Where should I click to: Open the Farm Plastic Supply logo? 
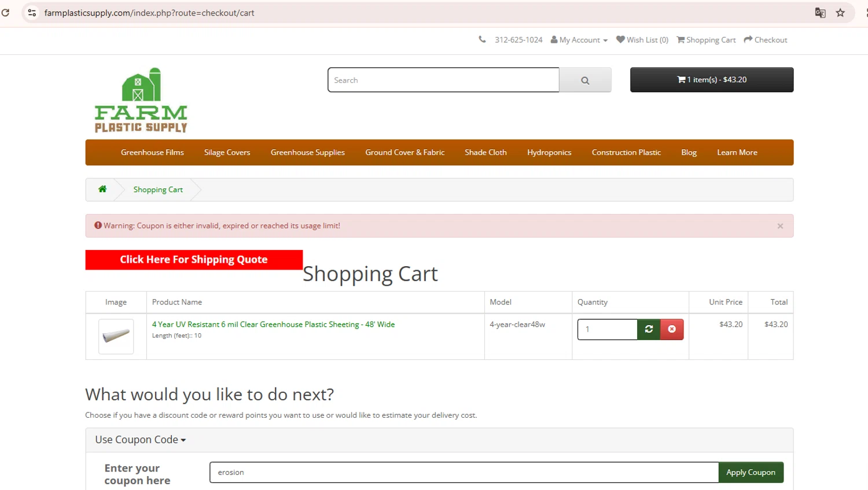(x=141, y=100)
